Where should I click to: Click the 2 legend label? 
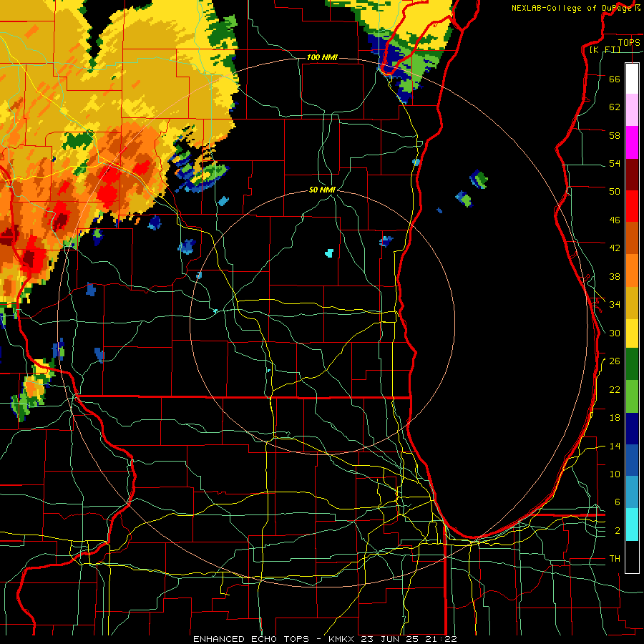tap(618, 531)
